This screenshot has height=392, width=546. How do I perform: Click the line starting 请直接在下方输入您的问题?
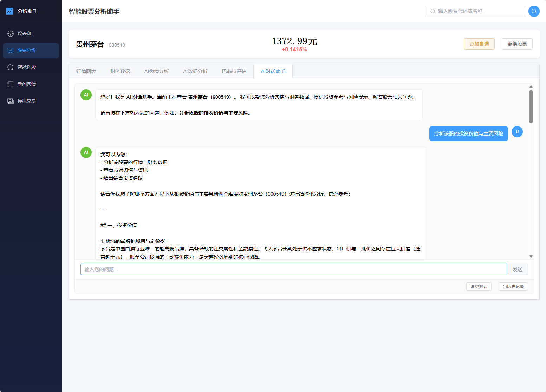click(x=176, y=113)
